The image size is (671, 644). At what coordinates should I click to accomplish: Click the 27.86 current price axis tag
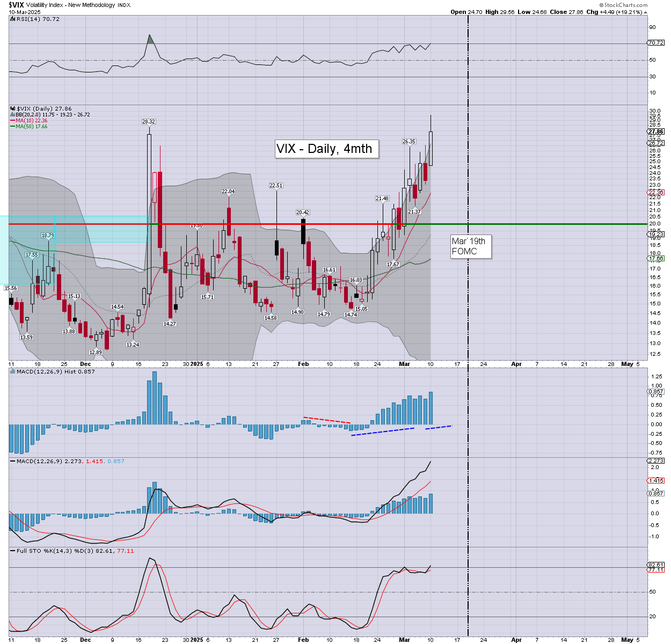(656, 131)
